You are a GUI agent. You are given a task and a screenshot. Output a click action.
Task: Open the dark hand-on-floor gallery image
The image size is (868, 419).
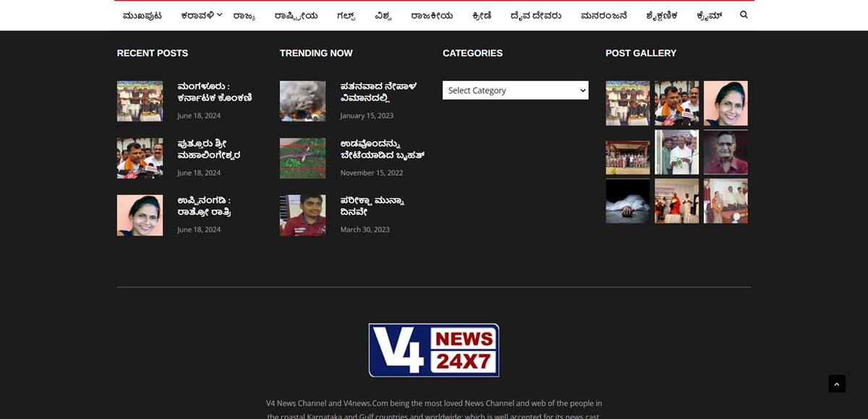pyautogui.click(x=627, y=201)
